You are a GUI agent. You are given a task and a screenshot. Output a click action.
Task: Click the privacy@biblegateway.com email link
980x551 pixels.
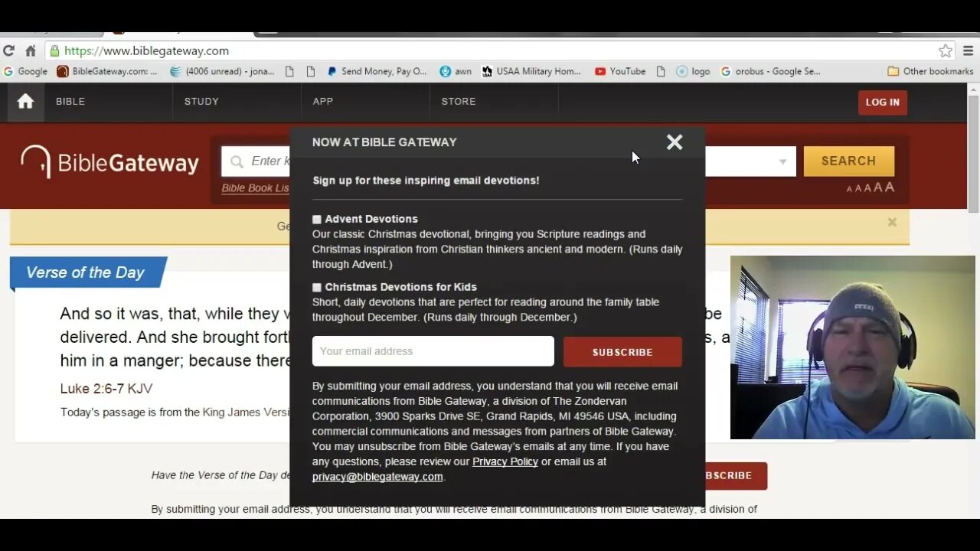tap(377, 477)
